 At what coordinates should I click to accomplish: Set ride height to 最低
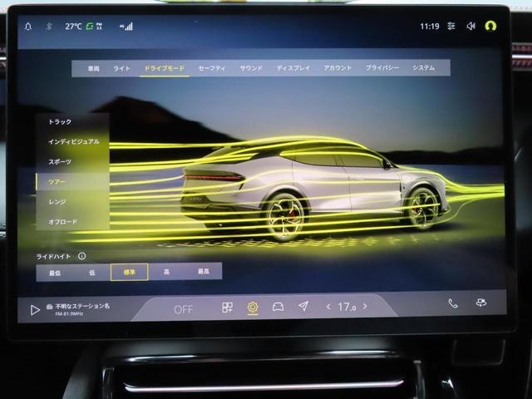tap(55, 273)
